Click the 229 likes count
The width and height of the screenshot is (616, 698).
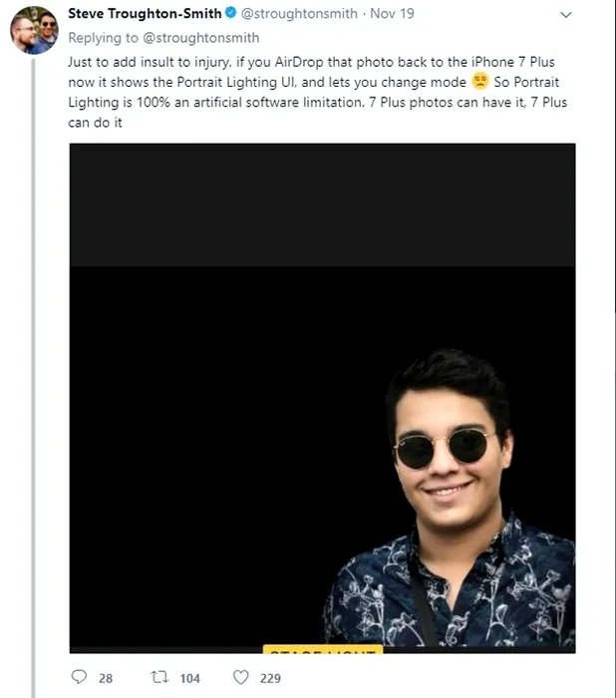point(270,678)
